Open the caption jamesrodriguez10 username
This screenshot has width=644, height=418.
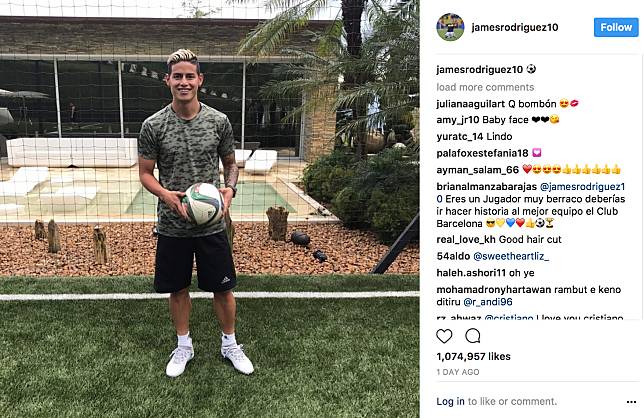click(x=479, y=70)
